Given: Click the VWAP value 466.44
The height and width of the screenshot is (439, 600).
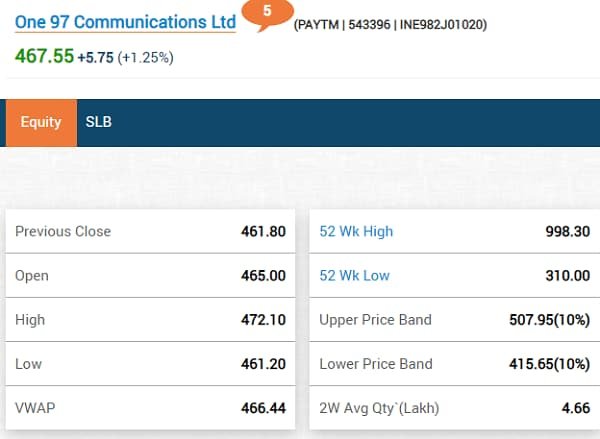Looking at the screenshot, I should click(x=263, y=408).
